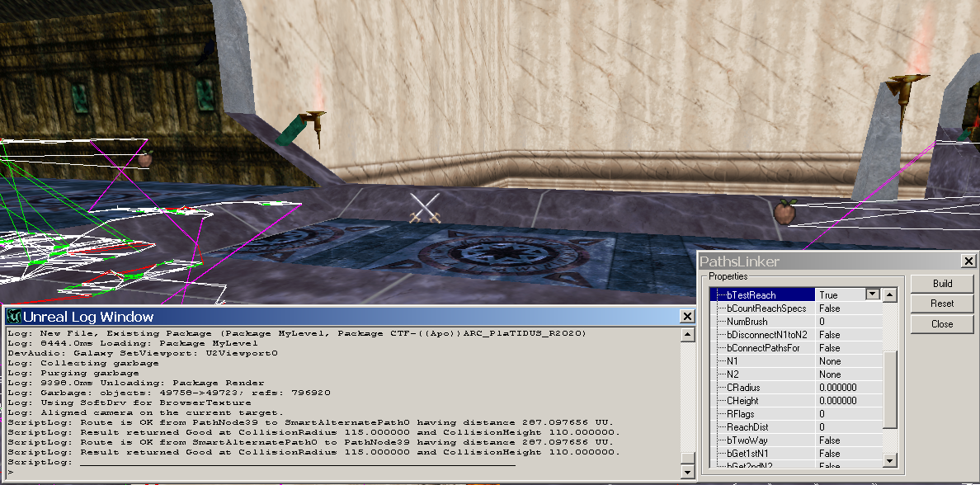Select the bTwoWay property row

click(x=795, y=440)
